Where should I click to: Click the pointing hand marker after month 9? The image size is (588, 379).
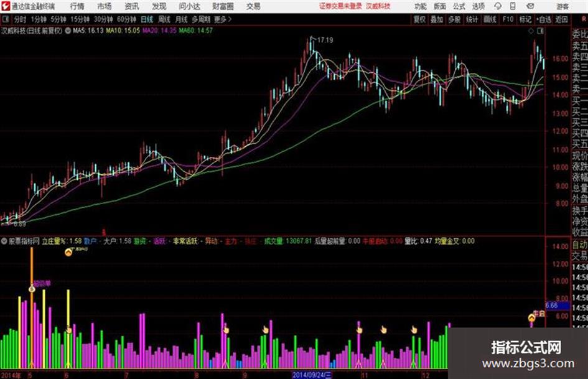coord(266,329)
